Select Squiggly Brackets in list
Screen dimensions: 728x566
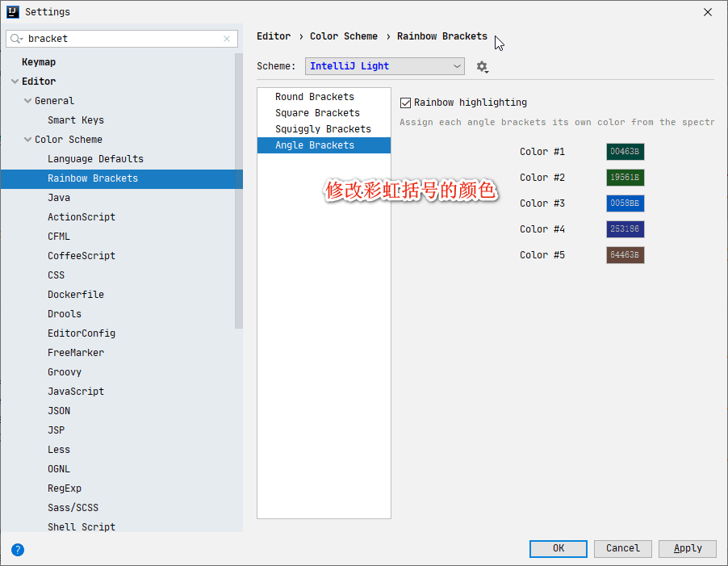click(324, 129)
